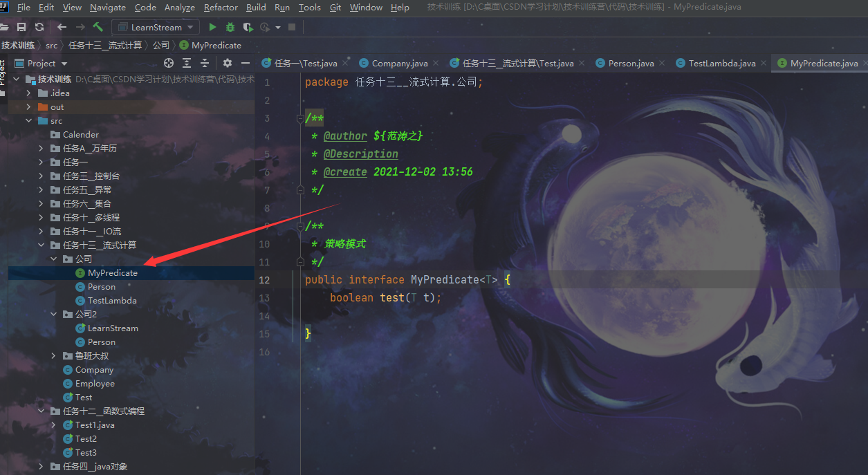868x475 pixels.
Task: Close the 任务十三__流式计算\Test.java tab
Action: (x=582, y=64)
